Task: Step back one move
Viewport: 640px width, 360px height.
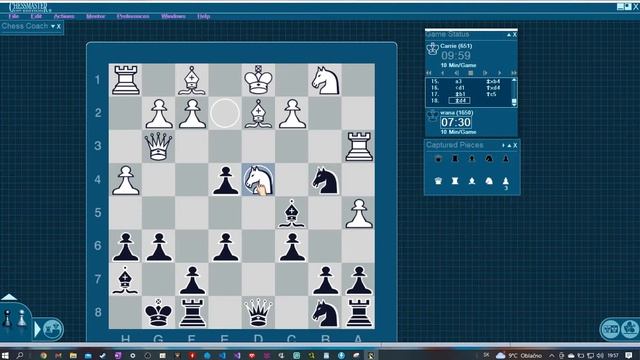Action: click(x=443, y=73)
